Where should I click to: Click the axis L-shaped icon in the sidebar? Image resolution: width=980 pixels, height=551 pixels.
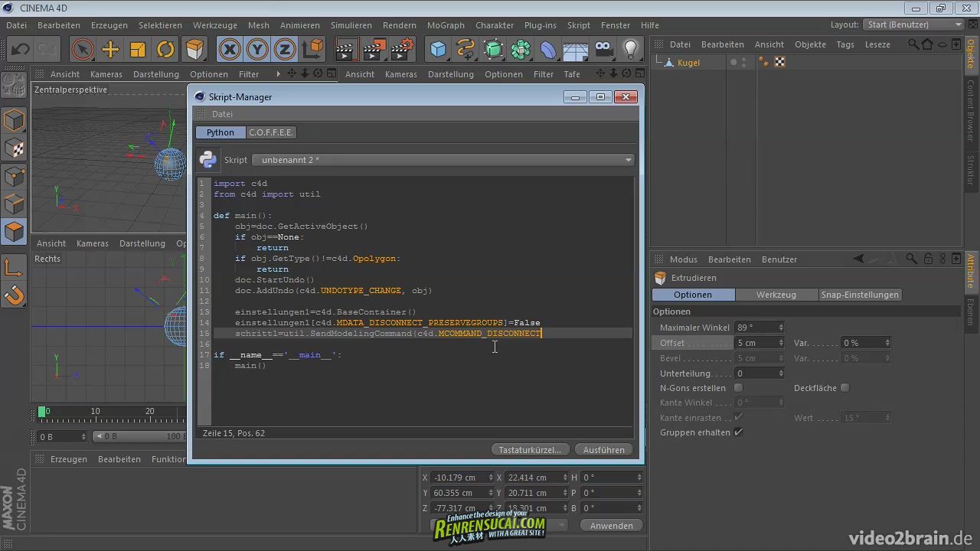14,266
